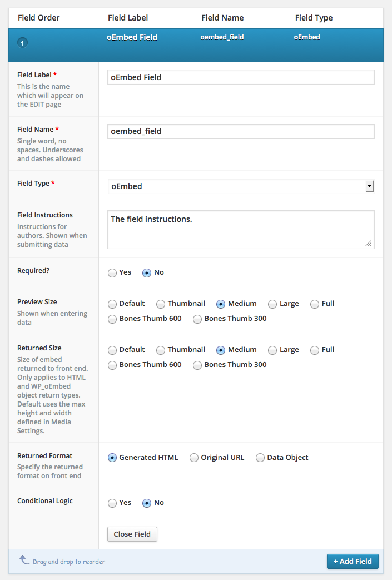392x580 pixels.
Task: Open the Field Type oEmbed dropdown
Action: coord(241,186)
